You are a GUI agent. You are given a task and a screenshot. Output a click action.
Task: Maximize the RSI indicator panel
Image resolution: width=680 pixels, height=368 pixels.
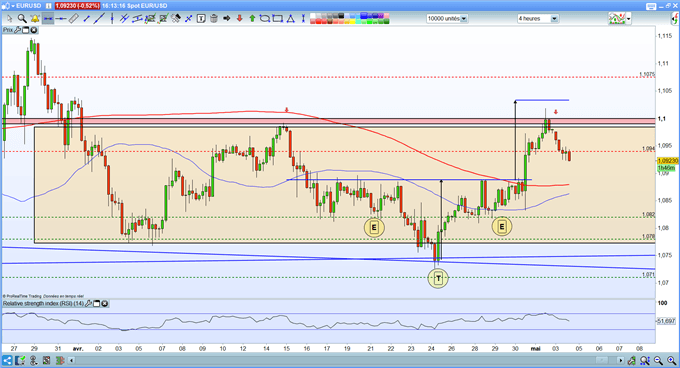pos(97,303)
